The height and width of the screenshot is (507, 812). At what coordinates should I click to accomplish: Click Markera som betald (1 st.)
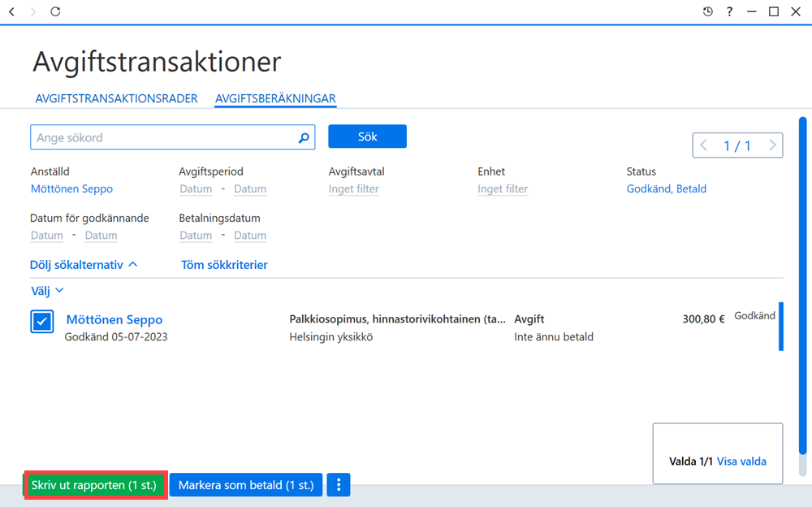pos(246,485)
